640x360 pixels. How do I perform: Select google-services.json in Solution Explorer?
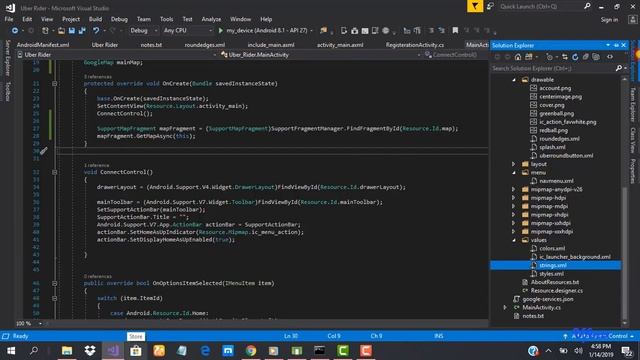point(548,299)
